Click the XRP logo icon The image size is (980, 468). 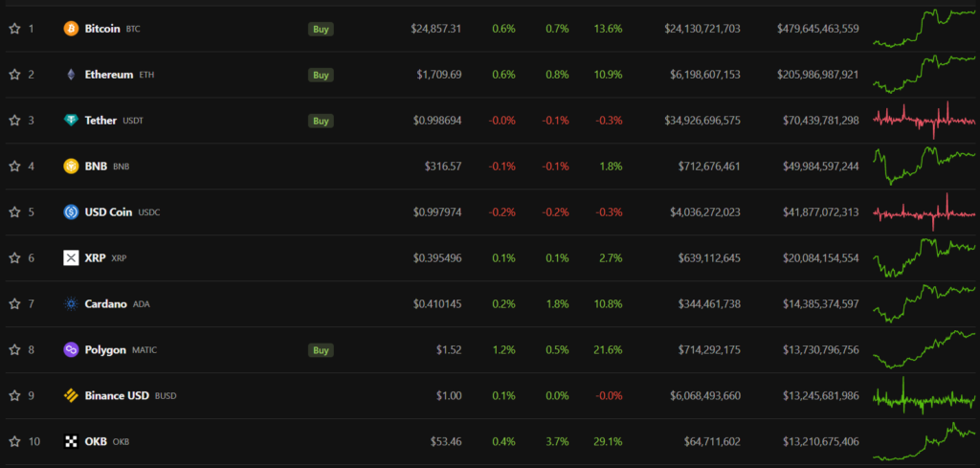71,258
